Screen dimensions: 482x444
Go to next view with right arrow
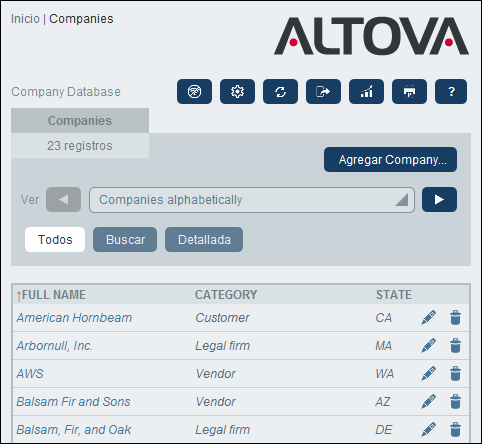pyautogui.click(x=439, y=200)
